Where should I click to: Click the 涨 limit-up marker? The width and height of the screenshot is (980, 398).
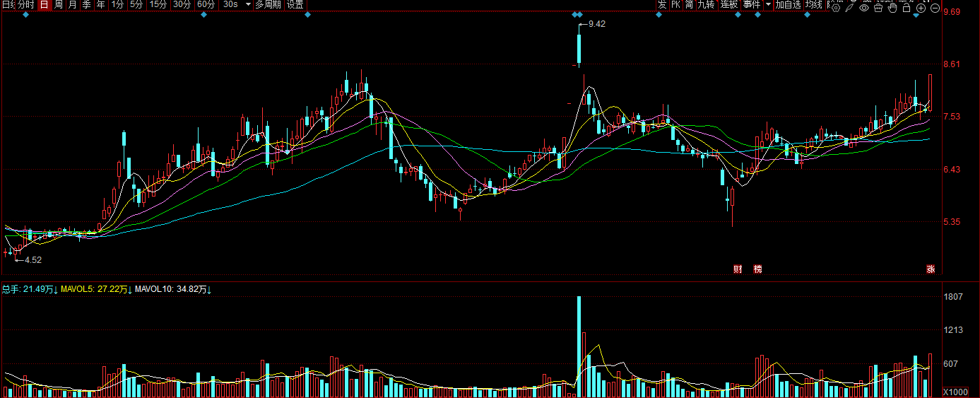pyautogui.click(x=931, y=269)
